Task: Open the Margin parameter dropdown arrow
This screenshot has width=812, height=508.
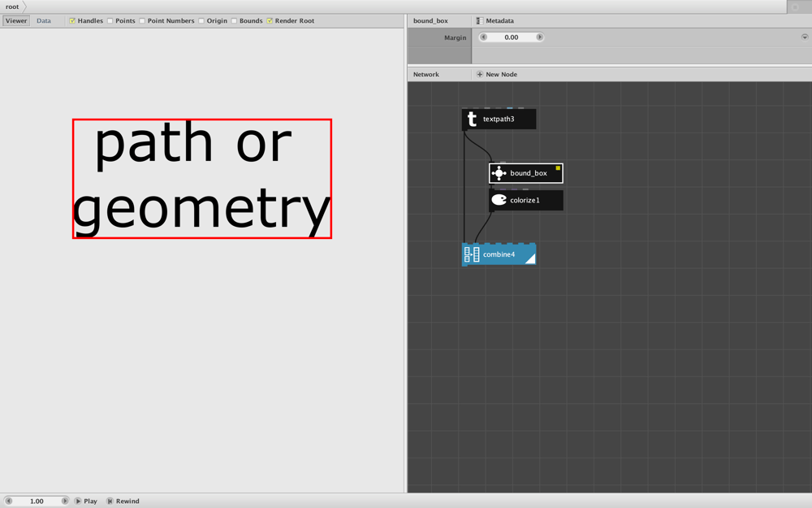Action: coord(805,37)
